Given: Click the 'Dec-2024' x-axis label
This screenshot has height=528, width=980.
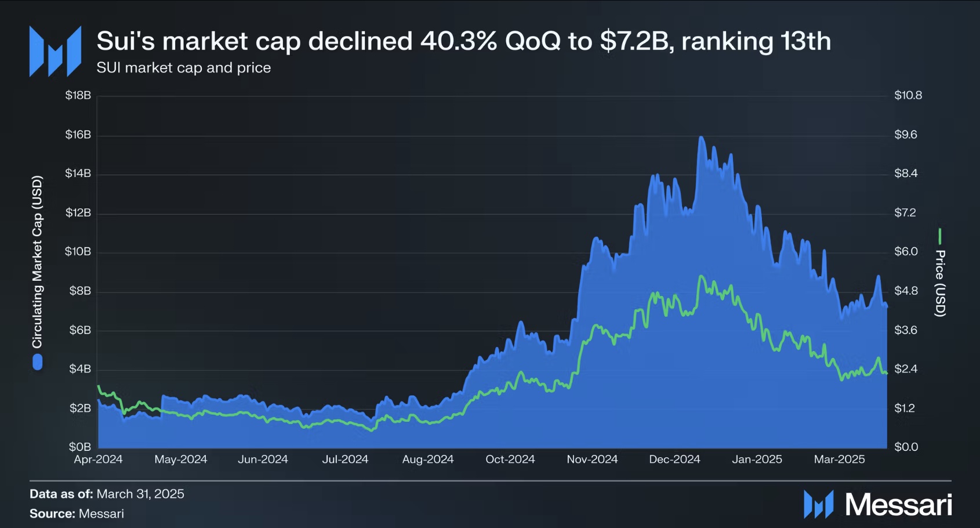Looking at the screenshot, I should tap(674, 460).
